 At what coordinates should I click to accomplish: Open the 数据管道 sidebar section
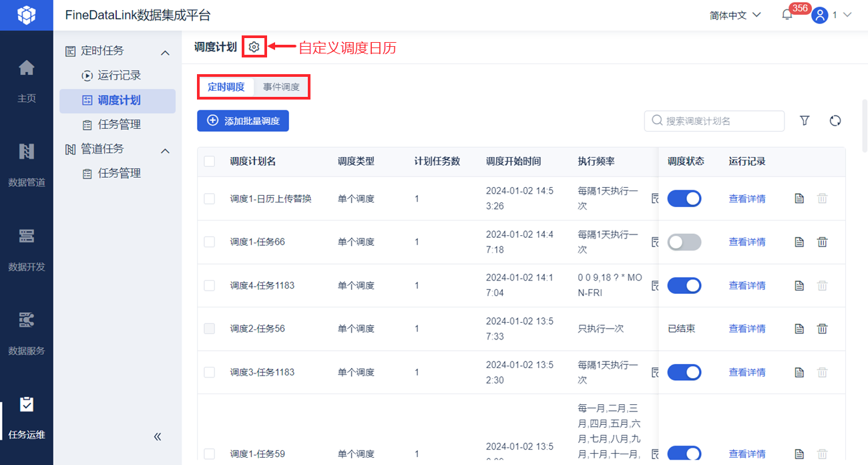coord(27,165)
